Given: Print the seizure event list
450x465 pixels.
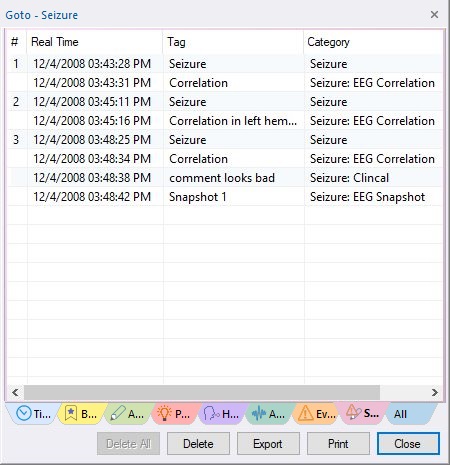Looking at the screenshot, I should click(x=338, y=444).
